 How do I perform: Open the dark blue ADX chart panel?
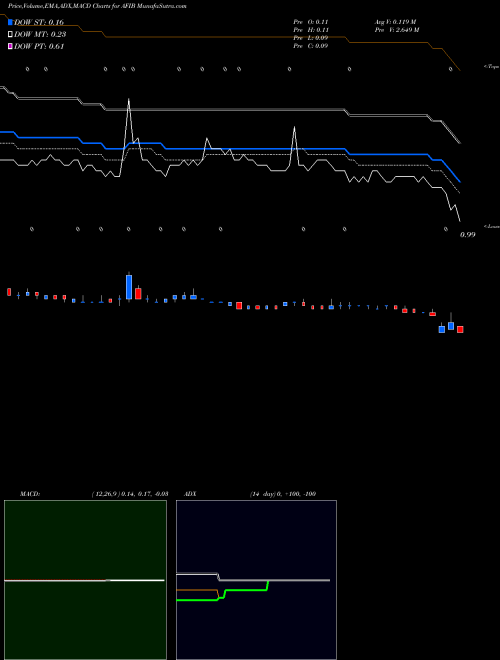tap(256, 580)
